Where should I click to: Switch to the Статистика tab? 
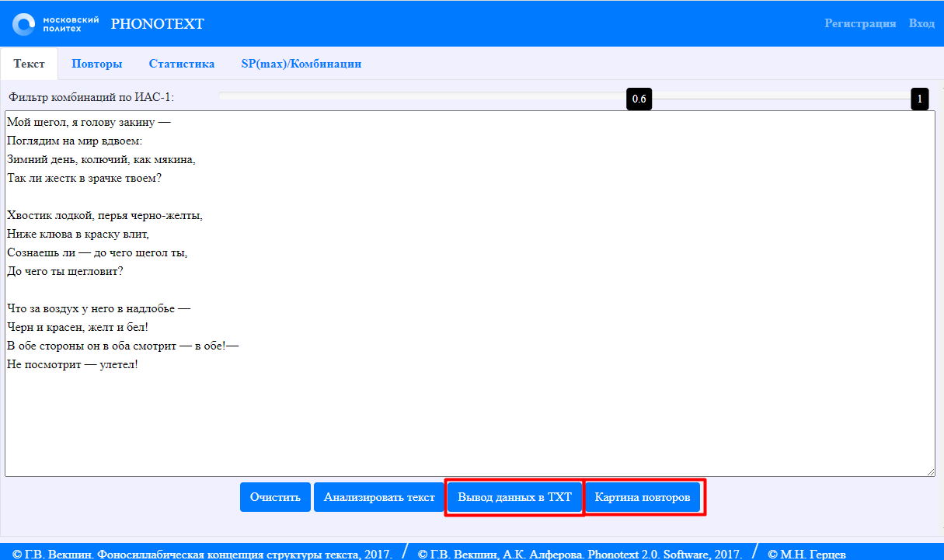pyautogui.click(x=182, y=64)
